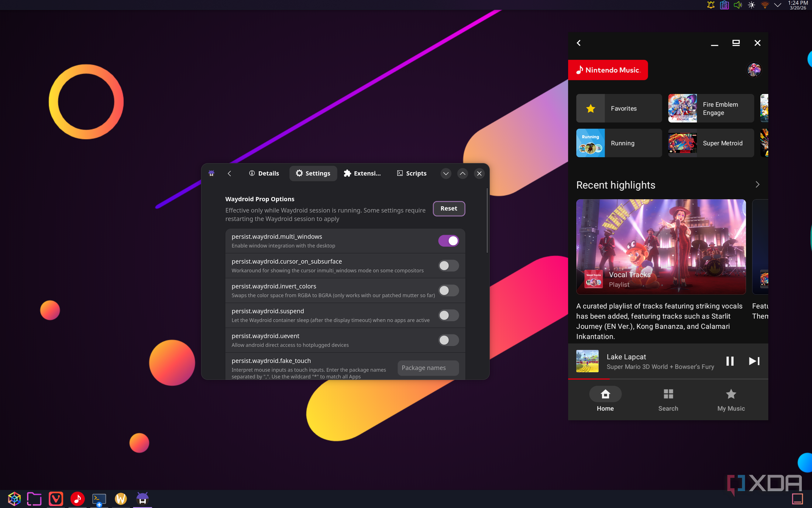The image size is (812, 508).
Task: Open the My Music tab
Action: click(x=731, y=399)
